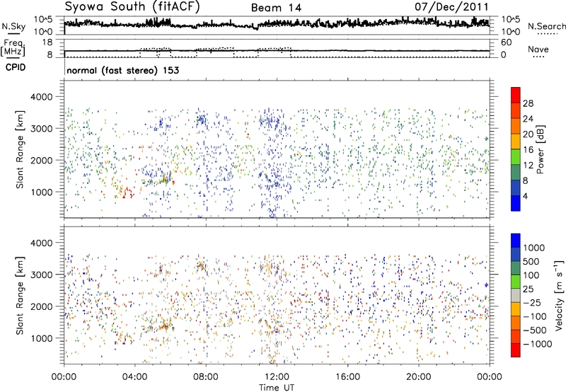
Task: Click the 'Power [dB]' colorbar title
Action: (540, 149)
